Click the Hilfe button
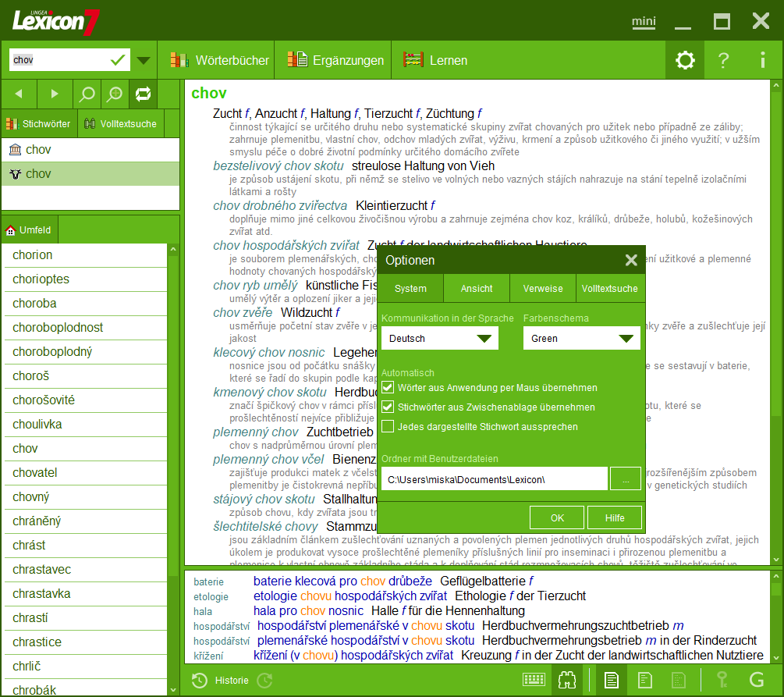The width and height of the screenshot is (784, 697). pos(615,517)
